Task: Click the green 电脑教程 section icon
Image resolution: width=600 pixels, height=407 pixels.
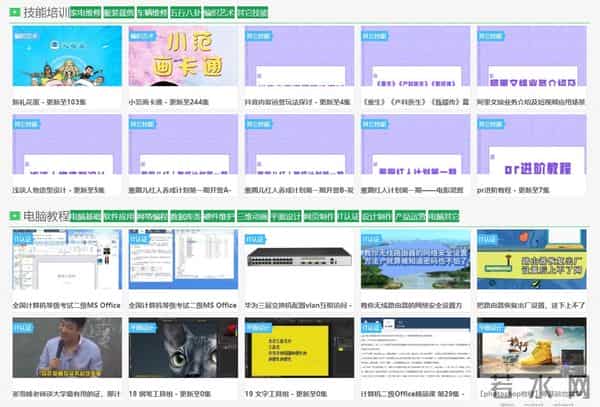Action: (14, 215)
